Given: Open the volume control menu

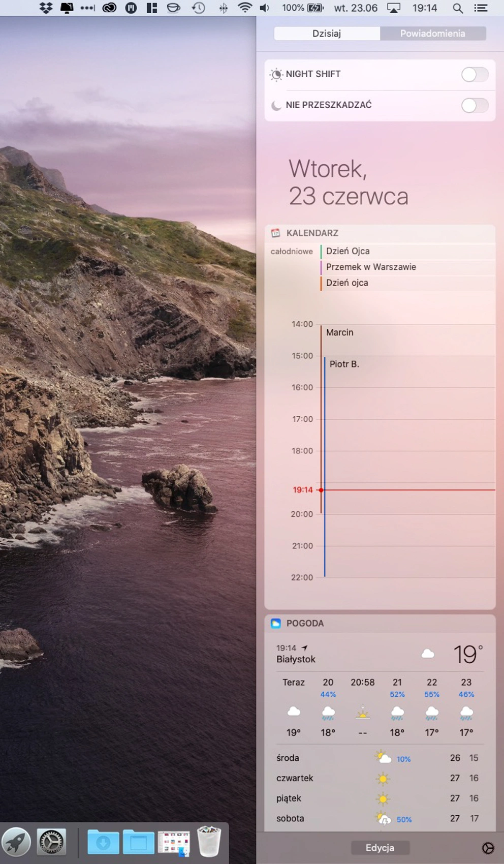Looking at the screenshot, I should coord(265,8).
